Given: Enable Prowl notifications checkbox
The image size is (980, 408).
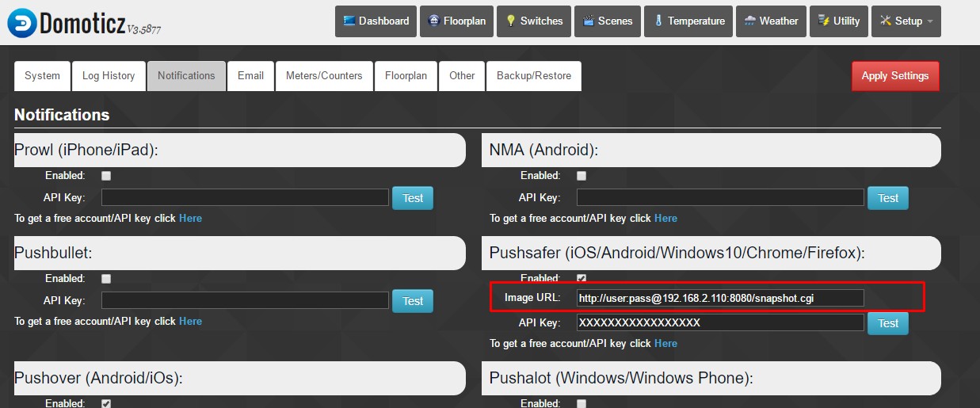Looking at the screenshot, I should [x=106, y=176].
